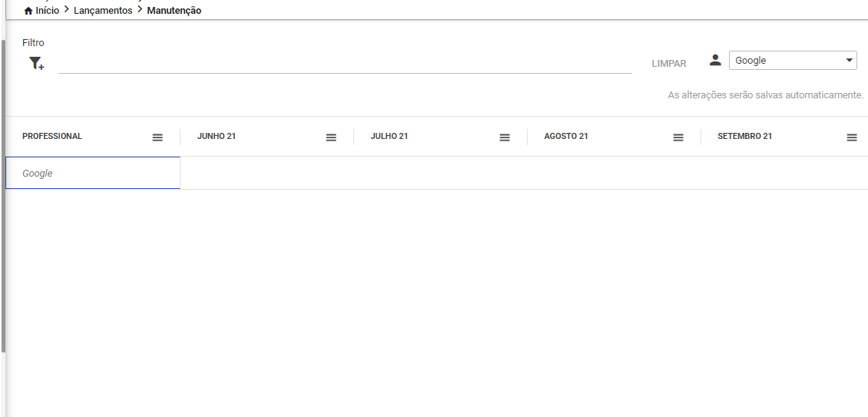Click the home icon in breadcrumb
Image resolution: width=868 pixels, height=417 pixels.
(28, 11)
